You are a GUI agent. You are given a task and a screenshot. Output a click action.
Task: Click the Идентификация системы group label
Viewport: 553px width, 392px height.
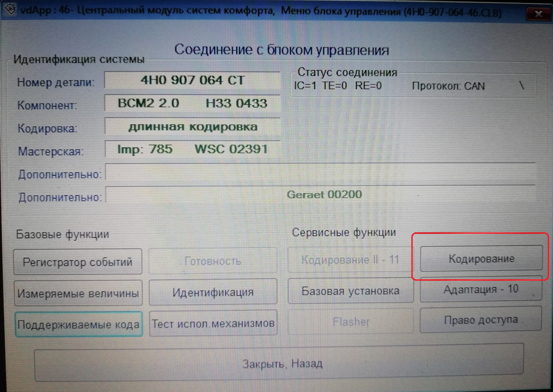[x=79, y=59]
